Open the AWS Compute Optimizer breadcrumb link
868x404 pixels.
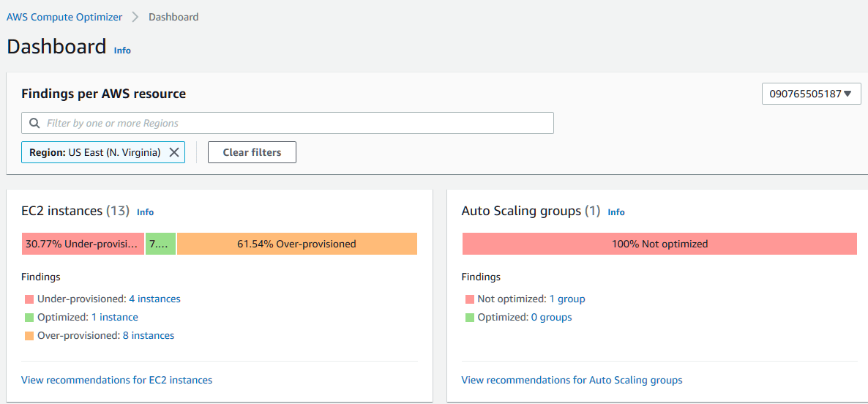pyautogui.click(x=64, y=17)
